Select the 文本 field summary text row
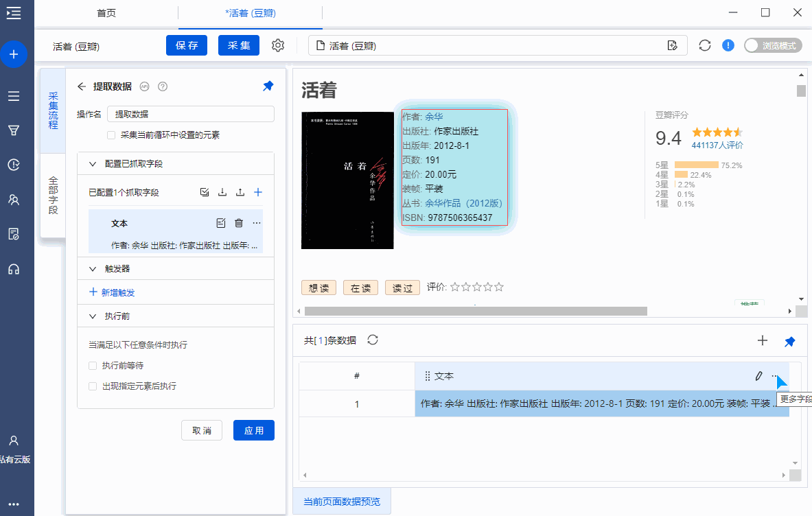The image size is (812, 516). coord(184,246)
